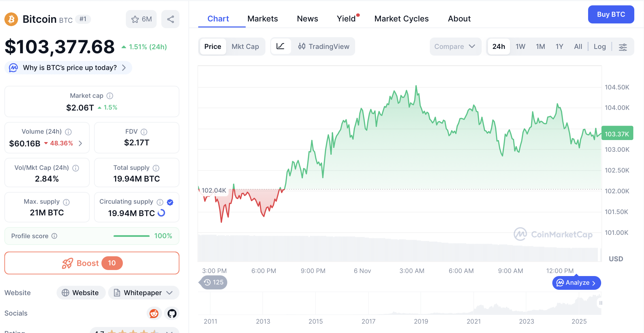Switch to the Markets tab
The image size is (644, 333).
pos(262,19)
